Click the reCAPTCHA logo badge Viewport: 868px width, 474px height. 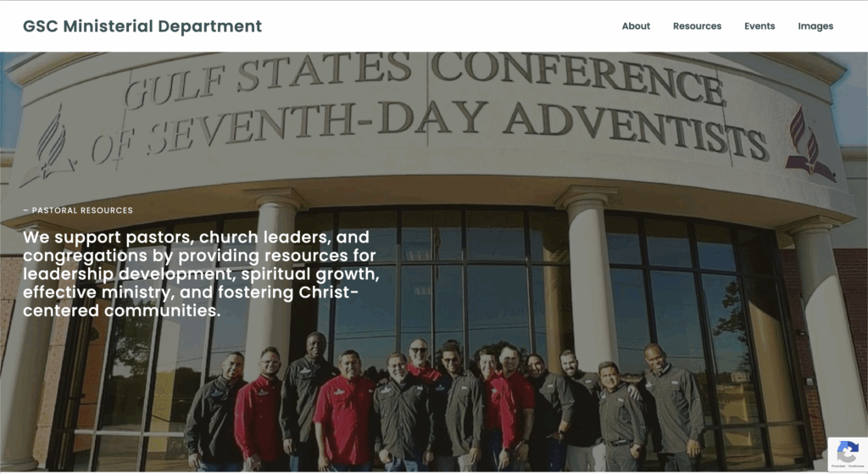[x=848, y=451]
